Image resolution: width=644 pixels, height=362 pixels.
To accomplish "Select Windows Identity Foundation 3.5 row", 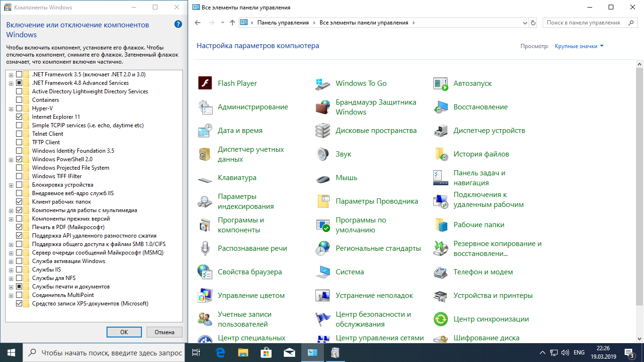I will 73,151.
